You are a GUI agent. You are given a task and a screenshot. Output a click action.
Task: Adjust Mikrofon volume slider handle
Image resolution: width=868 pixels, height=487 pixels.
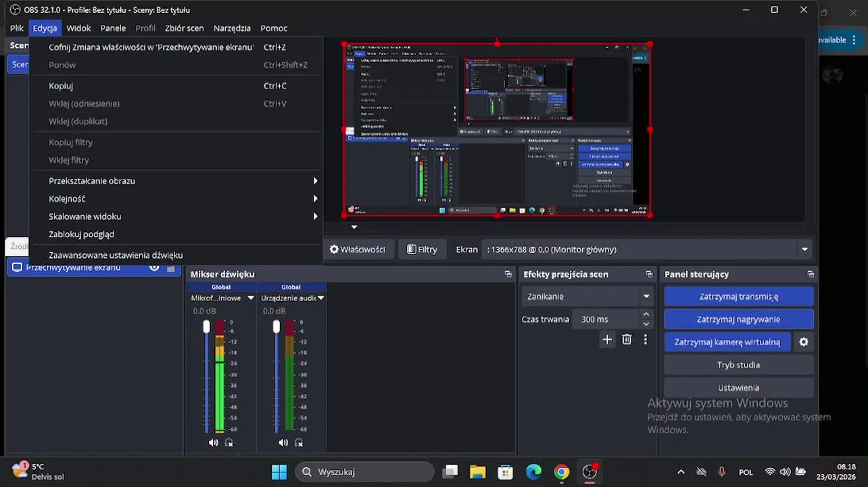coord(207,327)
